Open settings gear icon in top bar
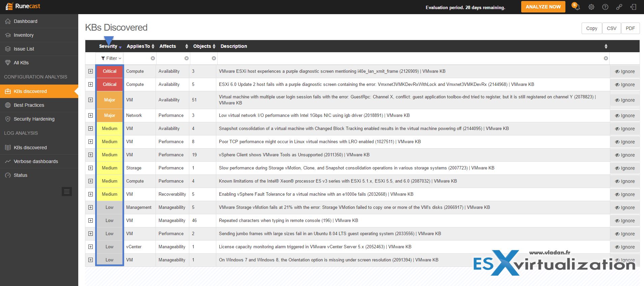Screen dimensions: 644x286 [591, 7]
